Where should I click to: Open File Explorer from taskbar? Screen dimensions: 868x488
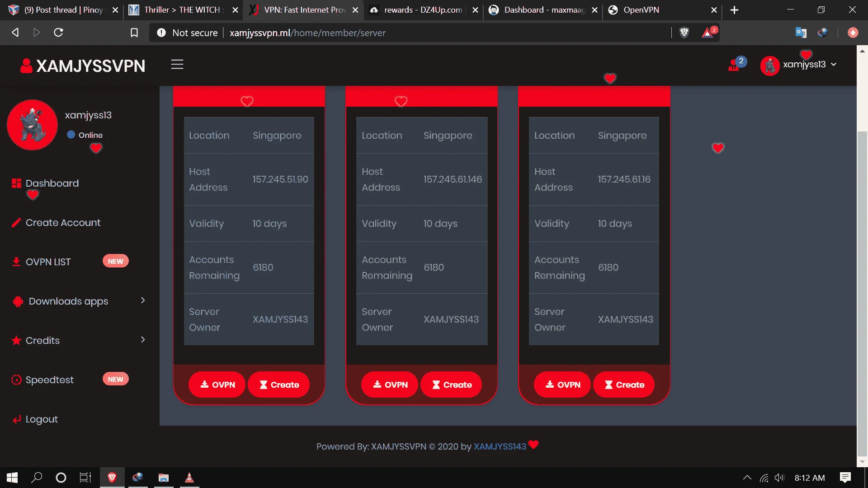point(164,478)
